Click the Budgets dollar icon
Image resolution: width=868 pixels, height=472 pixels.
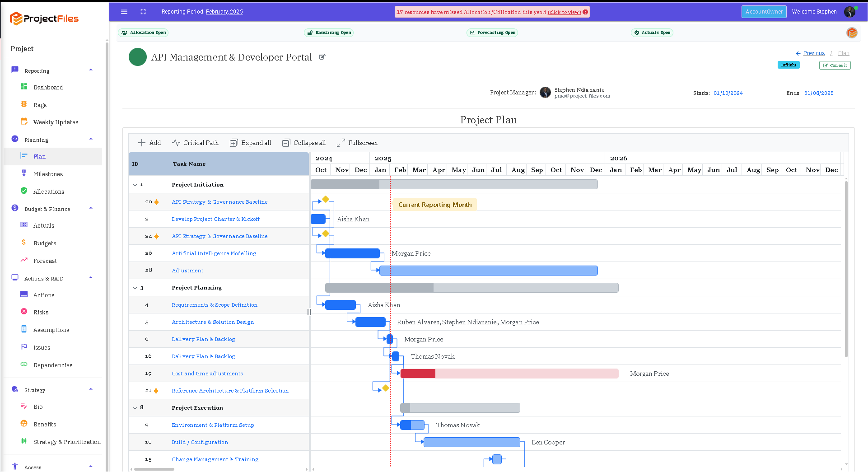coord(24,243)
